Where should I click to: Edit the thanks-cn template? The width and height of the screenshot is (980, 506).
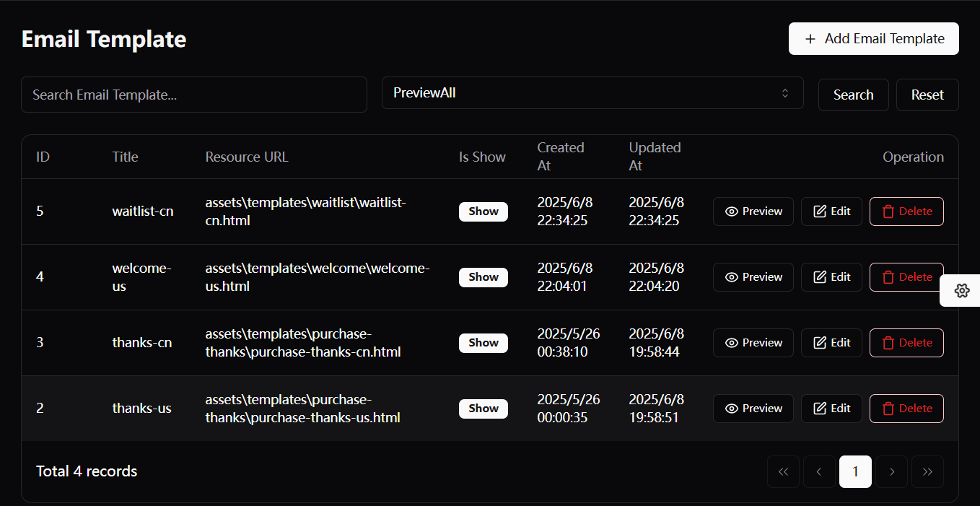point(831,343)
